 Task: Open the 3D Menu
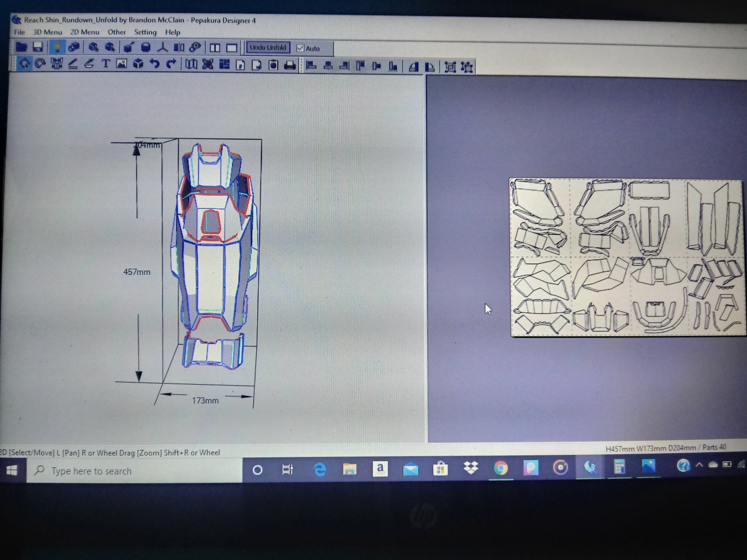click(47, 32)
